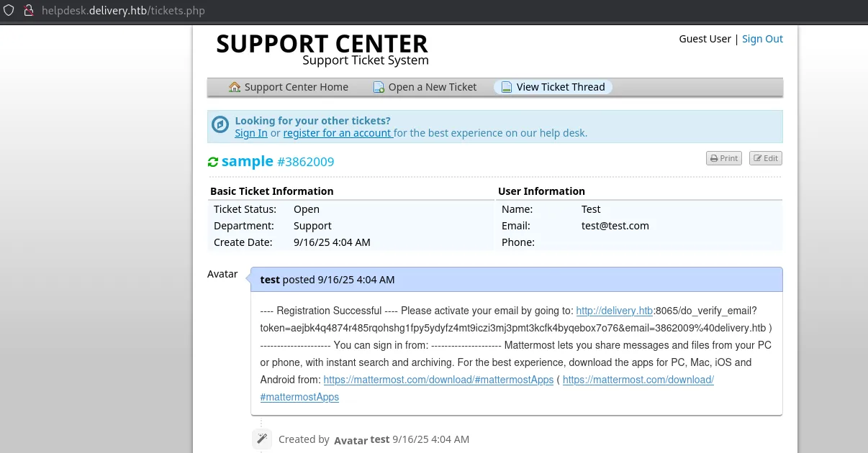Click the house icon for Support Center Home

pos(235,87)
